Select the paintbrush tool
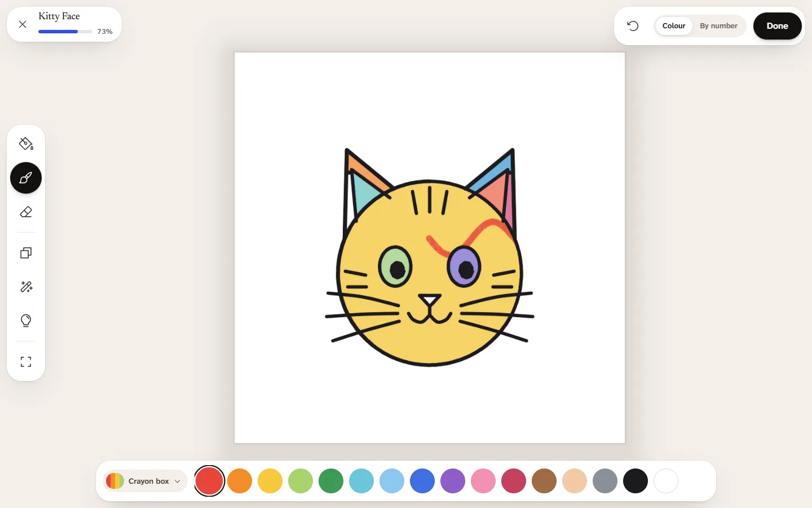The height and width of the screenshot is (508, 812). tap(26, 178)
